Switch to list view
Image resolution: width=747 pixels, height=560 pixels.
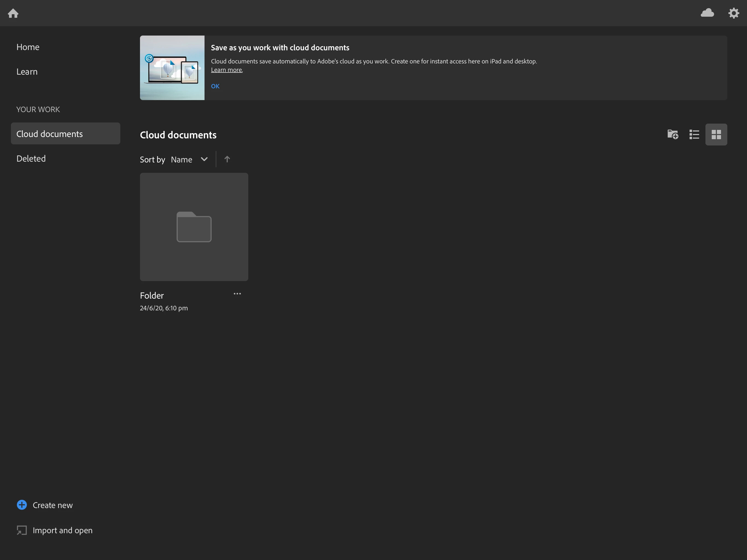pyautogui.click(x=694, y=135)
